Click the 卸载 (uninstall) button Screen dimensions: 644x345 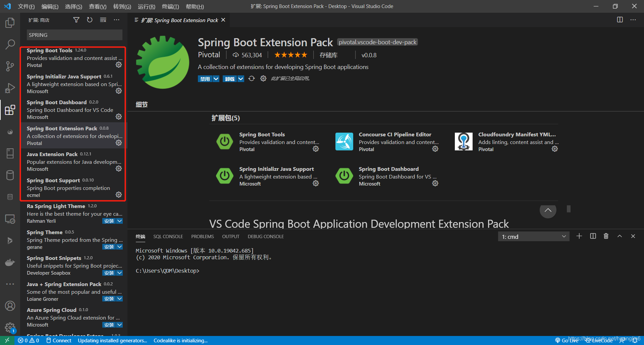pos(230,79)
